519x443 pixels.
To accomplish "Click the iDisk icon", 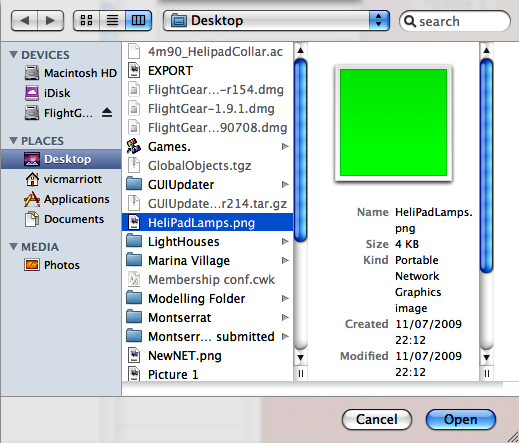I will click(32, 93).
